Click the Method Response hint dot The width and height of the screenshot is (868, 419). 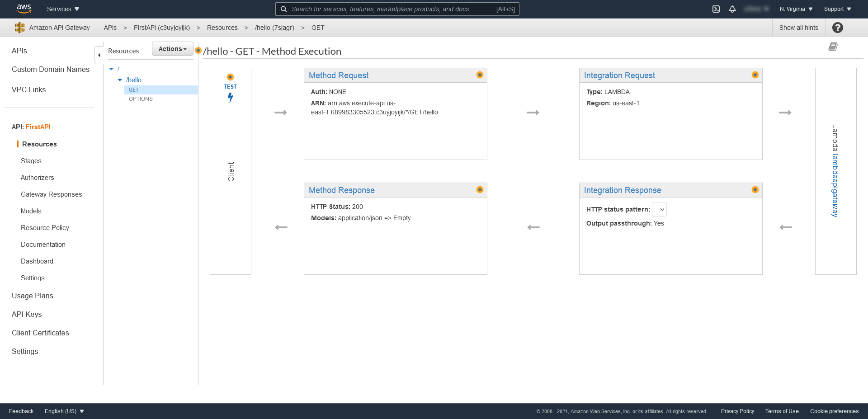coord(480,190)
